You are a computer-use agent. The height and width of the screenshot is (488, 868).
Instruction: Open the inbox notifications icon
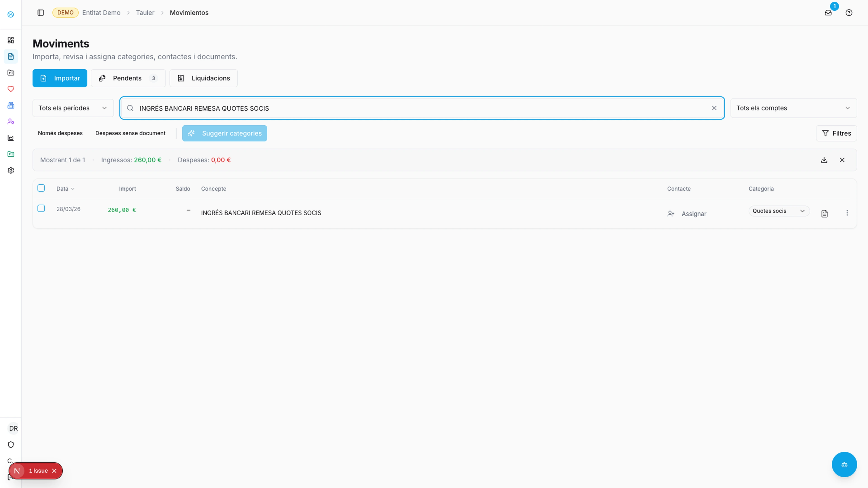(828, 13)
